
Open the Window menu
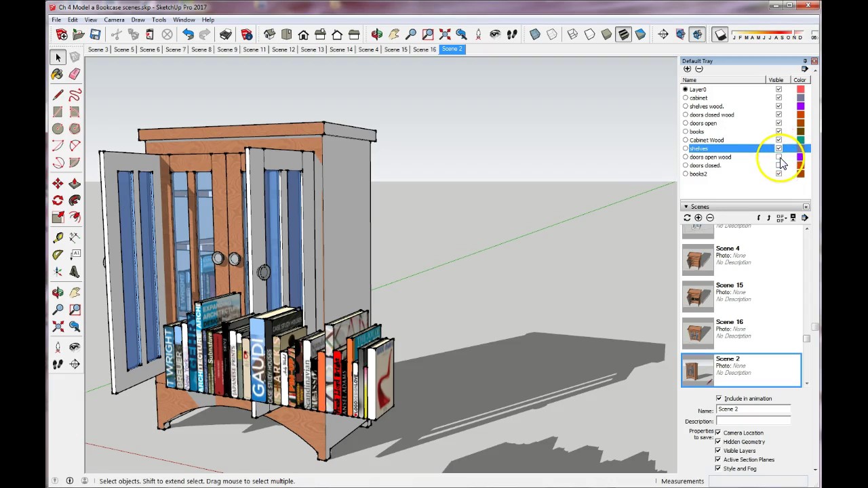click(184, 20)
